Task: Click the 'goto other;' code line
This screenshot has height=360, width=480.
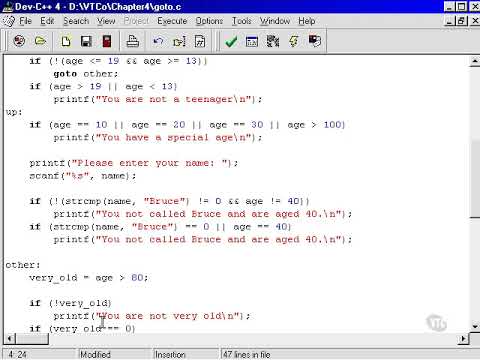Action: coord(86,74)
